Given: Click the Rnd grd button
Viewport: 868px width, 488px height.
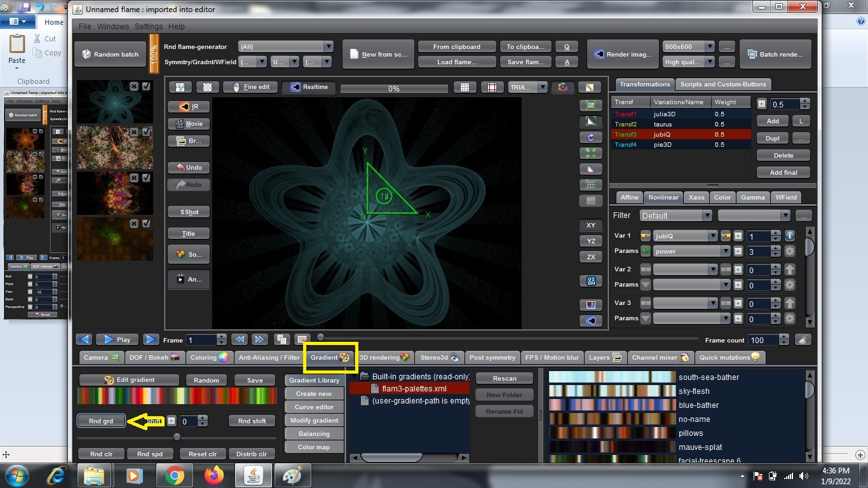Looking at the screenshot, I should coord(101,421).
